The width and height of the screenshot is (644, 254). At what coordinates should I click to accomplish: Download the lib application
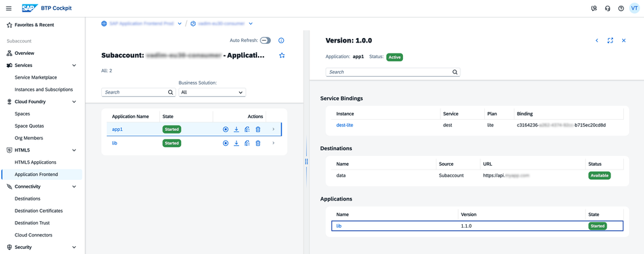coord(236,143)
